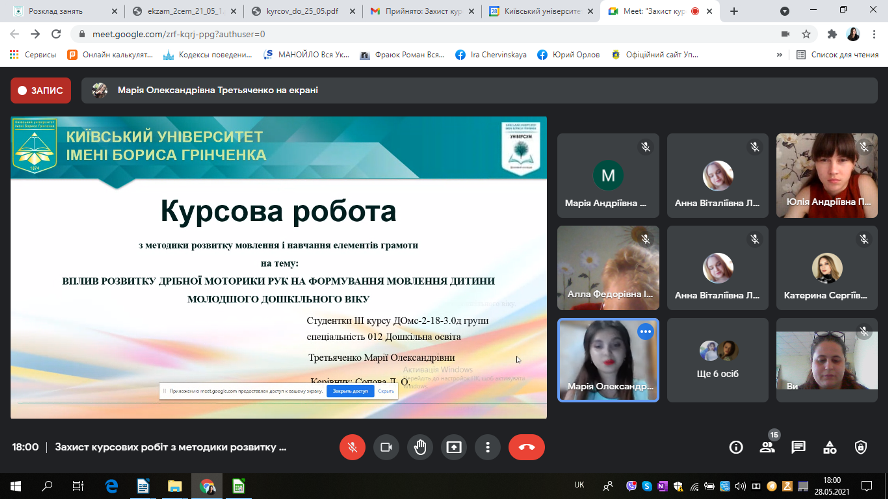The height and width of the screenshot is (499, 888).
Task: Open options on Марія Олександрівна's tile
Action: [645, 331]
